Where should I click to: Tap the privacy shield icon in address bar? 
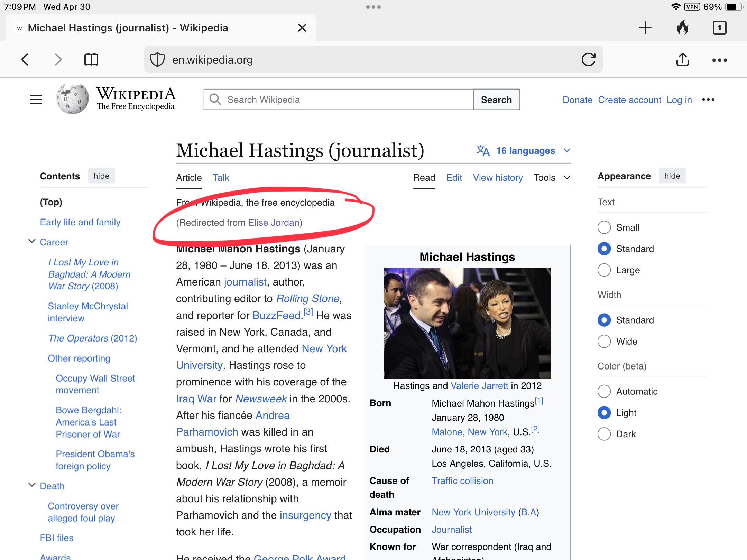[x=157, y=59]
